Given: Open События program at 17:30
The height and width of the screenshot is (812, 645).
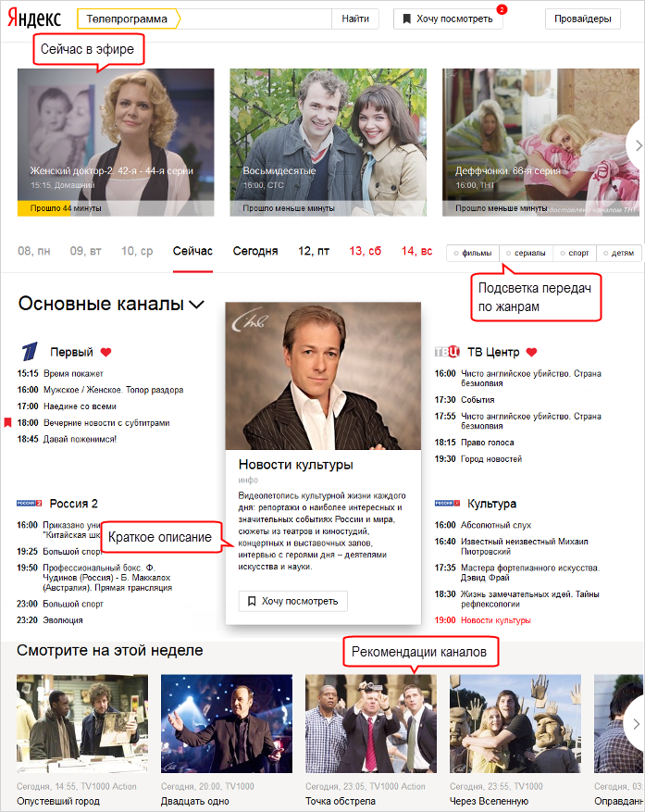Looking at the screenshot, I should click(x=478, y=400).
